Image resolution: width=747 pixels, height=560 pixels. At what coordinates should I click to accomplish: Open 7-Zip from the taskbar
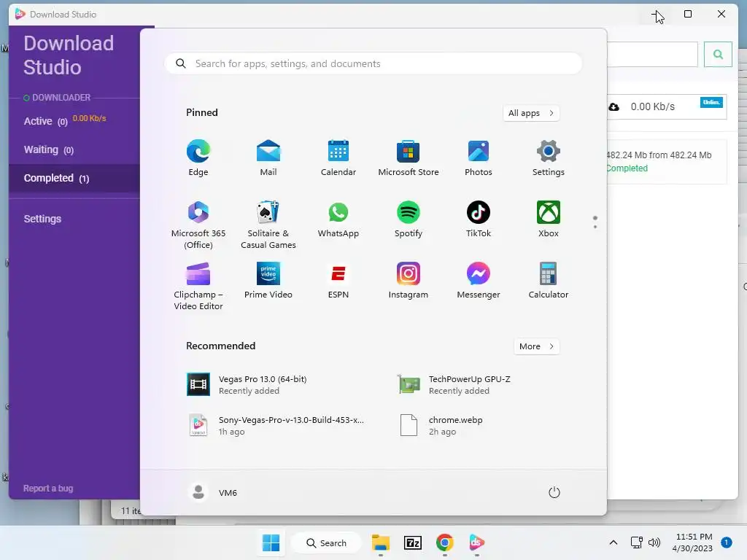click(x=413, y=542)
